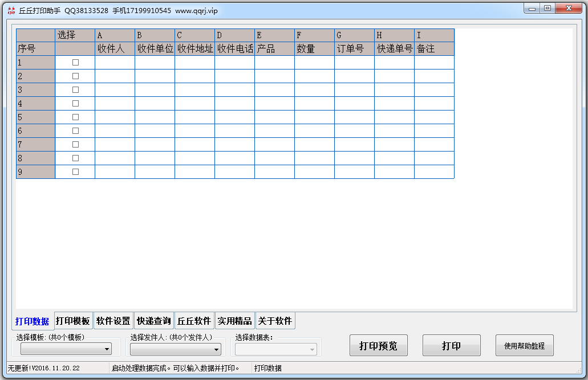Select the 打印数据 tab

coord(31,320)
